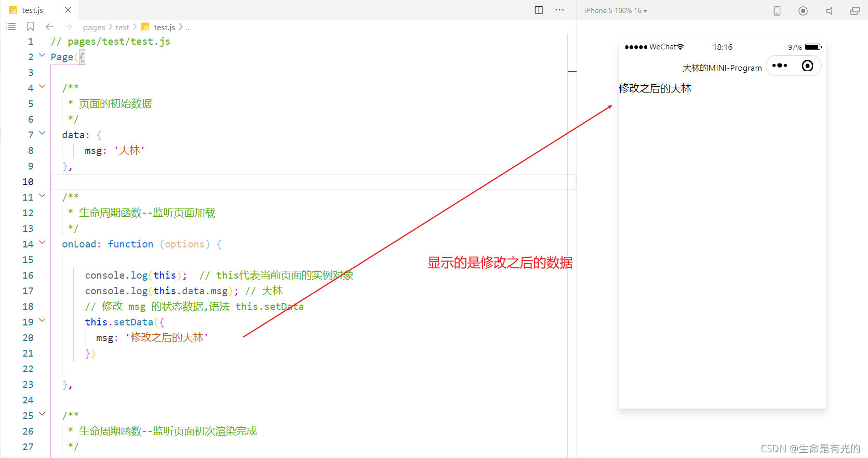
Task: Click the mini program title 大林的MINI-Program
Action: [722, 68]
